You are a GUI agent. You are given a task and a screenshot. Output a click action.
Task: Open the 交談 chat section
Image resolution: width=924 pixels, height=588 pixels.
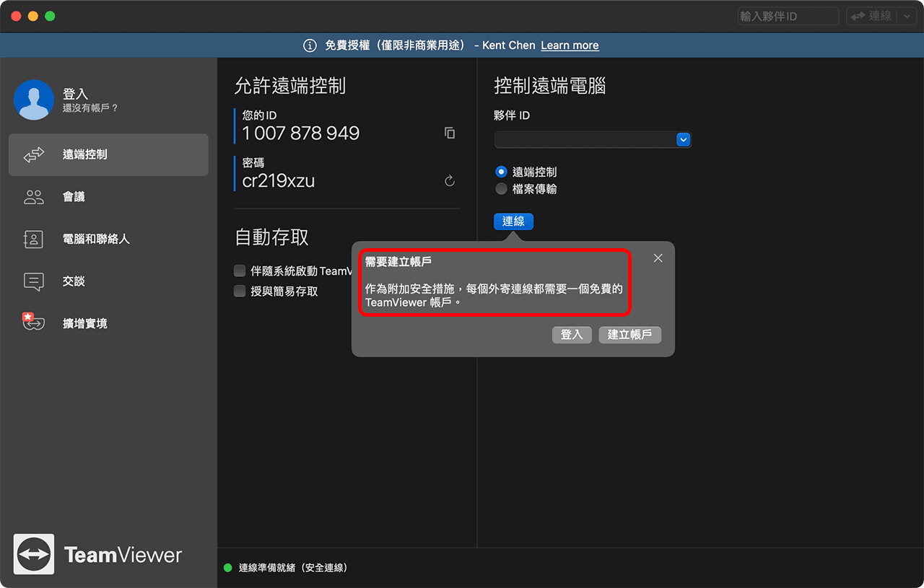pos(74,281)
